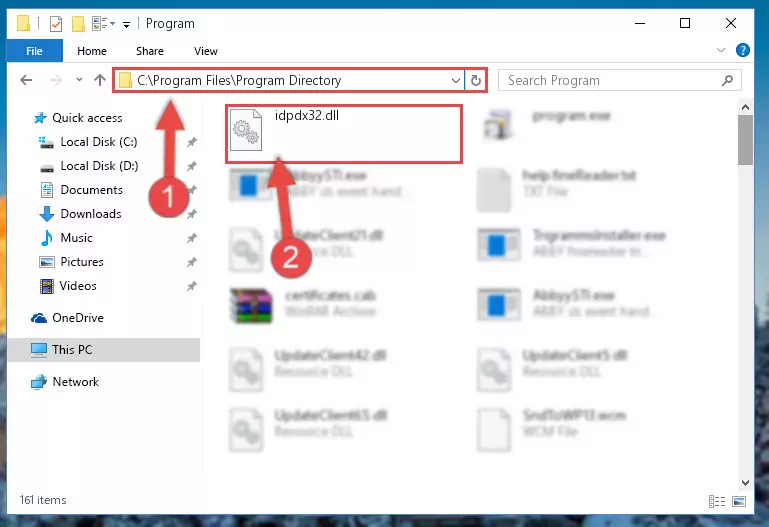Click the pin icon beside Music

[x=192, y=238]
